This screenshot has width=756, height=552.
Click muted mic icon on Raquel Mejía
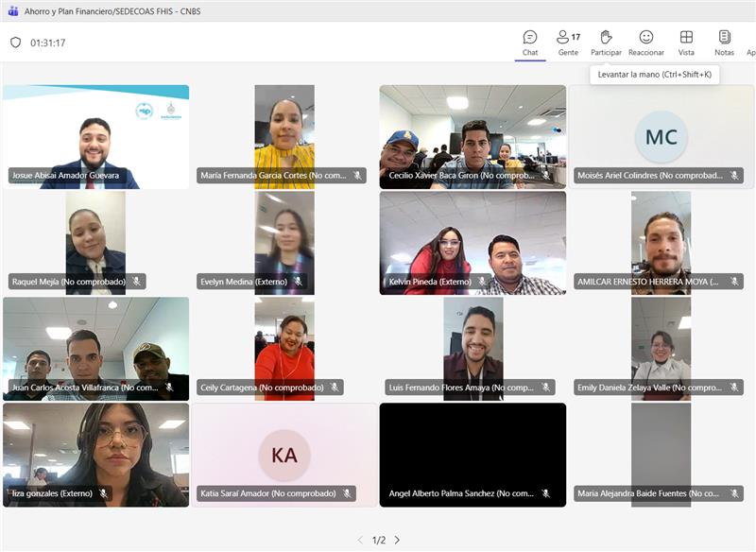[x=136, y=282]
